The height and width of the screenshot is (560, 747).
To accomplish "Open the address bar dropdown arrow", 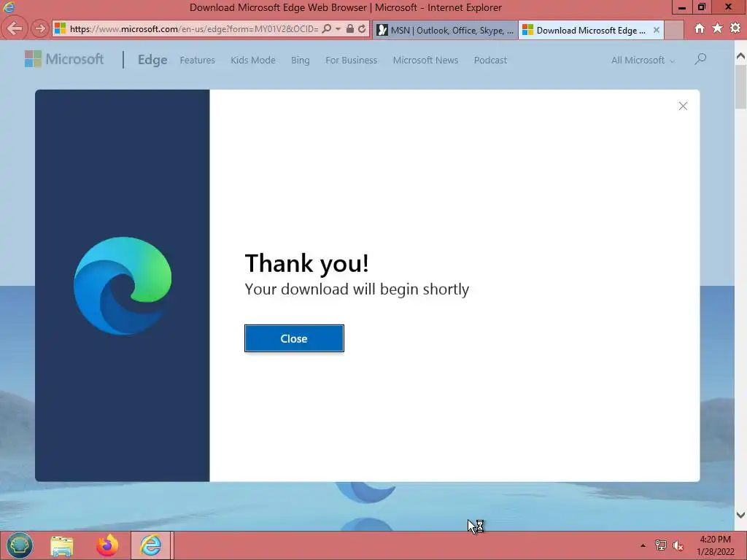I will (x=338, y=29).
